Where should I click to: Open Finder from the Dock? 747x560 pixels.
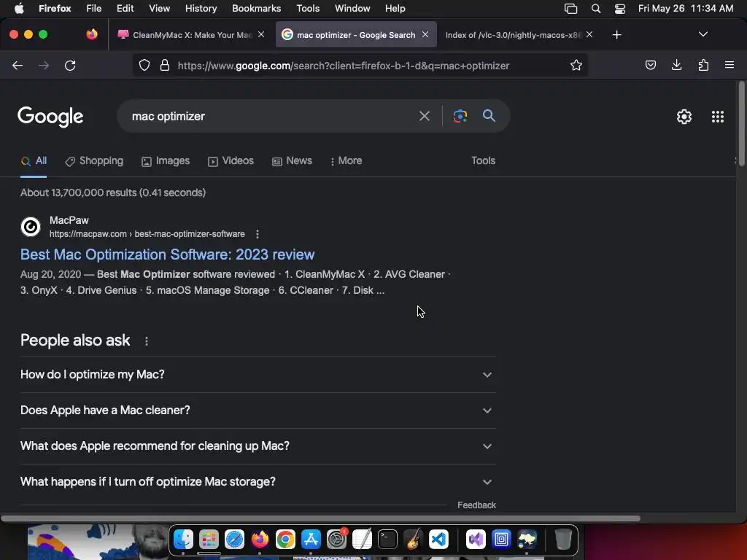183,539
